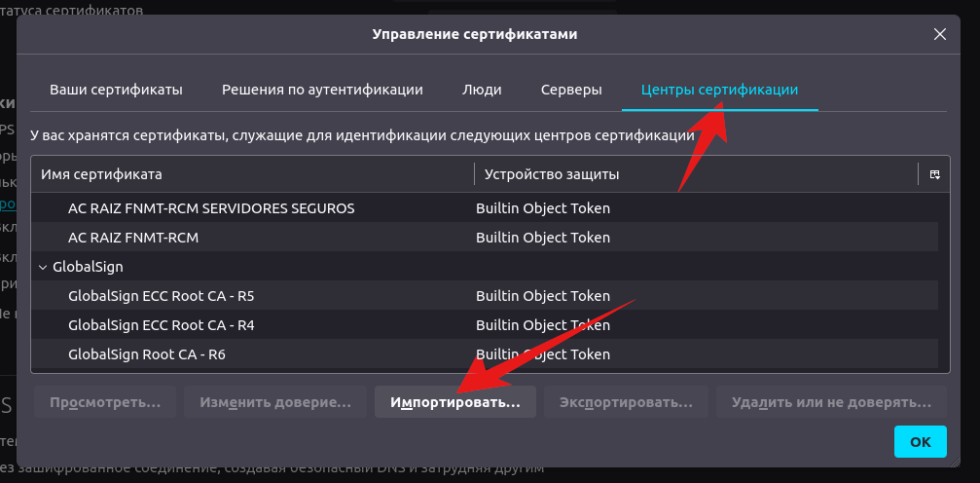The width and height of the screenshot is (980, 483).
Task: Highlight GlobalSign Root CA - R6
Action: click(x=147, y=354)
